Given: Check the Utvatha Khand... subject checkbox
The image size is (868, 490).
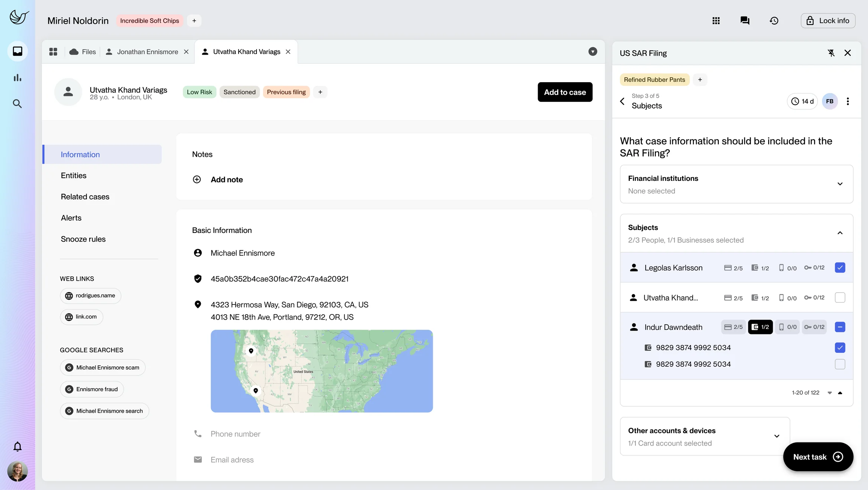Looking at the screenshot, I should [x=840, y=298].
